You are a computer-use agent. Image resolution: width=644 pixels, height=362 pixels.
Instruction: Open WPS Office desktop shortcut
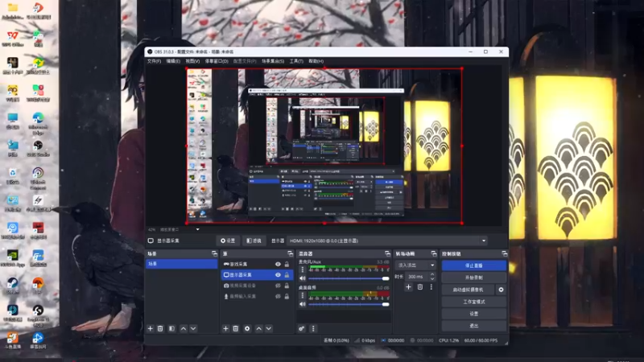point(12,39)
